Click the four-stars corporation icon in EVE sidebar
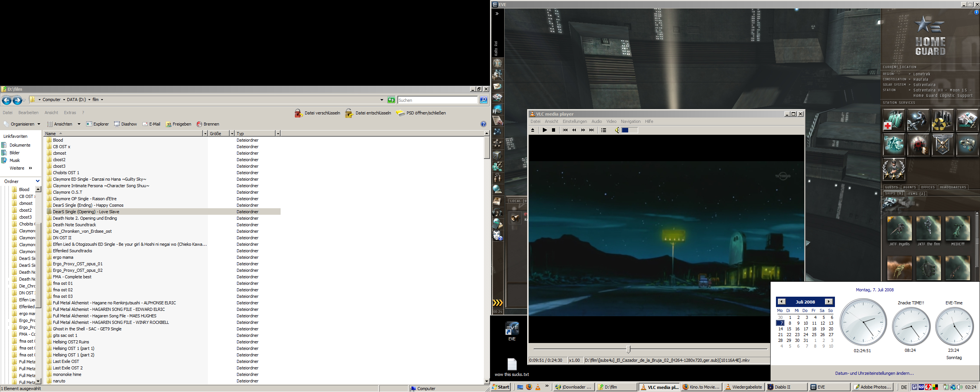The width and height of the screenshot is (980, 392). [498, 143]
